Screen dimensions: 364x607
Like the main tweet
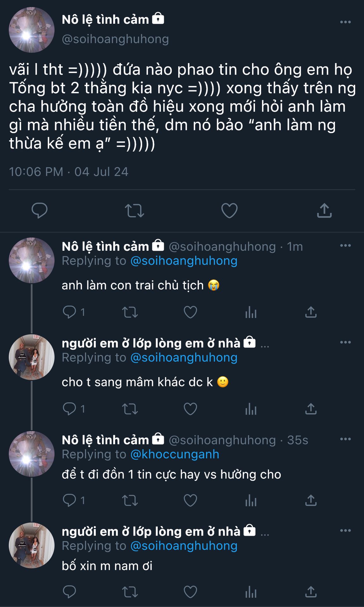[x=229, y=211]
